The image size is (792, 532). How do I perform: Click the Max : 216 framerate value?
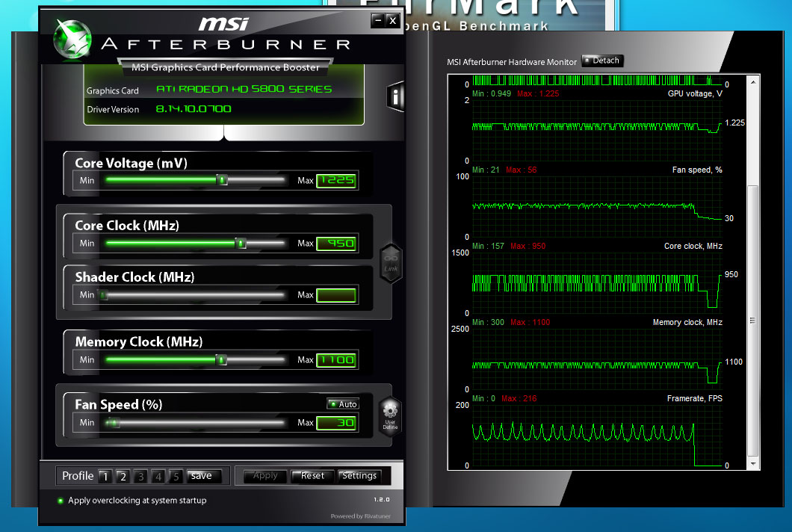tap(519, 398)
